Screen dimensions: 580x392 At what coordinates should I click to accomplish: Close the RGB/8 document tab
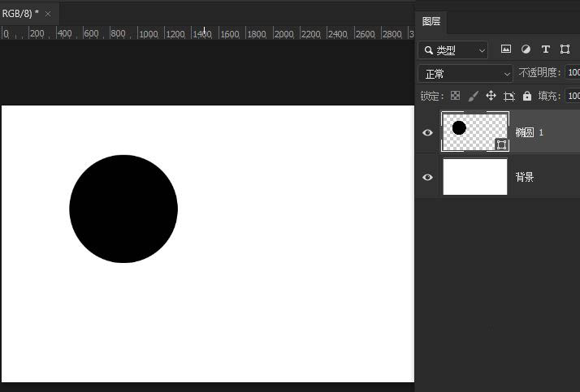tap(48, 14)
